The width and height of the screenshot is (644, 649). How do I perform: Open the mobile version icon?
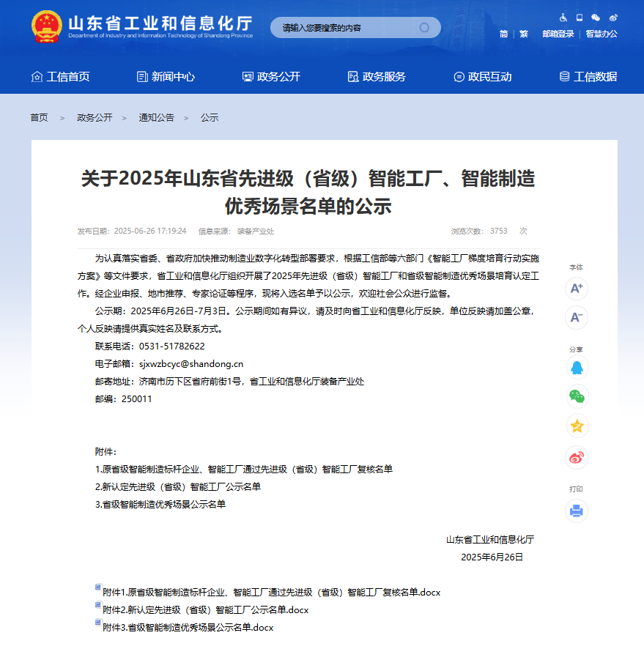point(580,18)
